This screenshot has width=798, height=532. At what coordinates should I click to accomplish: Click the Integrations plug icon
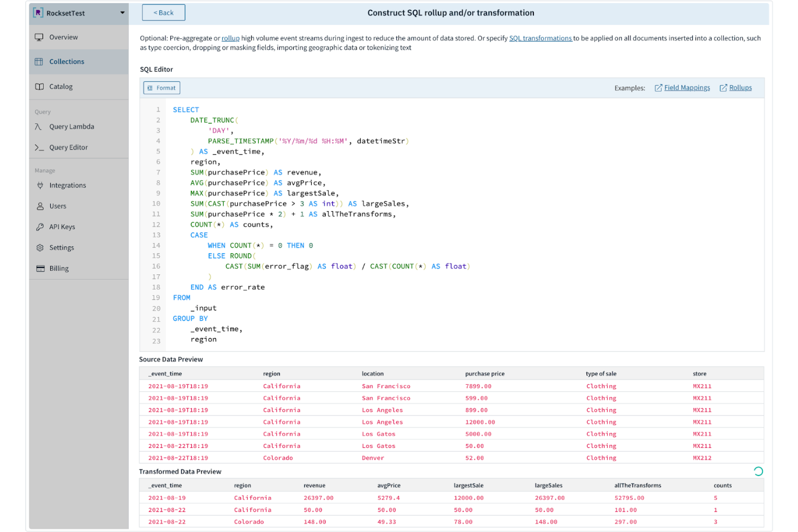40,185
